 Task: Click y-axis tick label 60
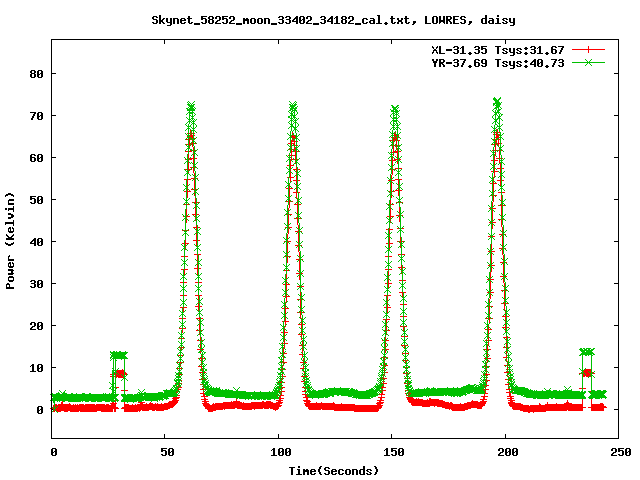coord(36,158)
